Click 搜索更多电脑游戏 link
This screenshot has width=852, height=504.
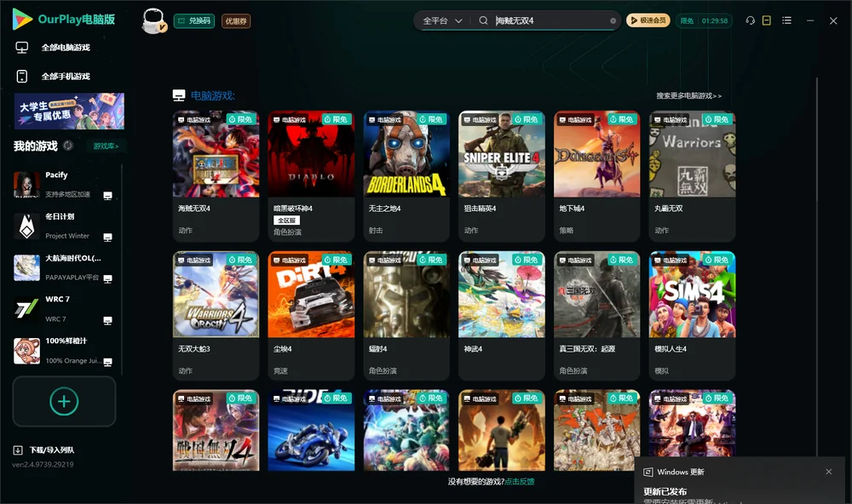click(689, 95)
